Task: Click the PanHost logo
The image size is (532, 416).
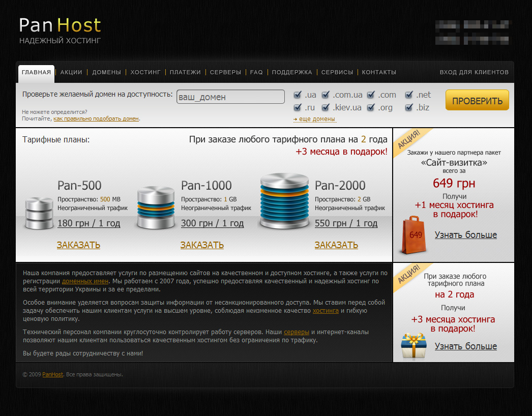Action: [x=60, y=25]
